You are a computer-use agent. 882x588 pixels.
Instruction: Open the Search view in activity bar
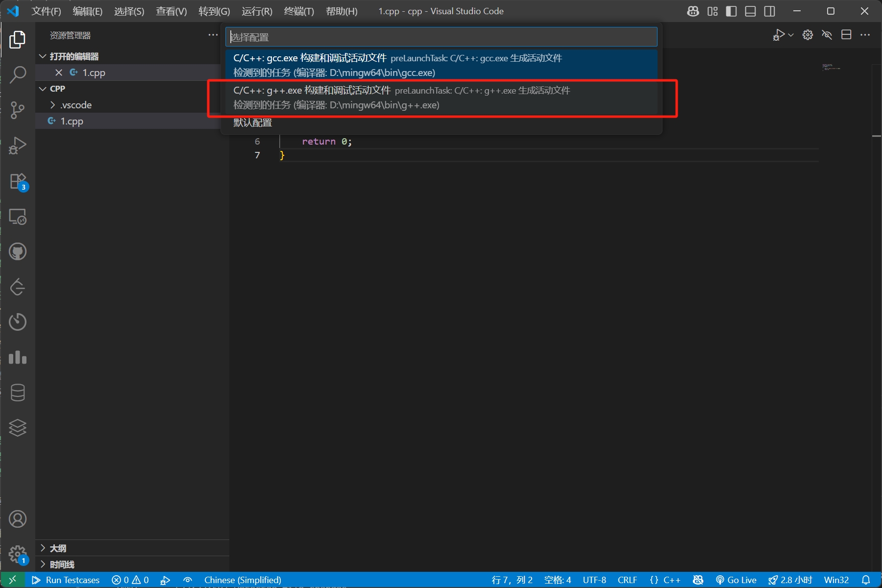click(x=18, y=75)
